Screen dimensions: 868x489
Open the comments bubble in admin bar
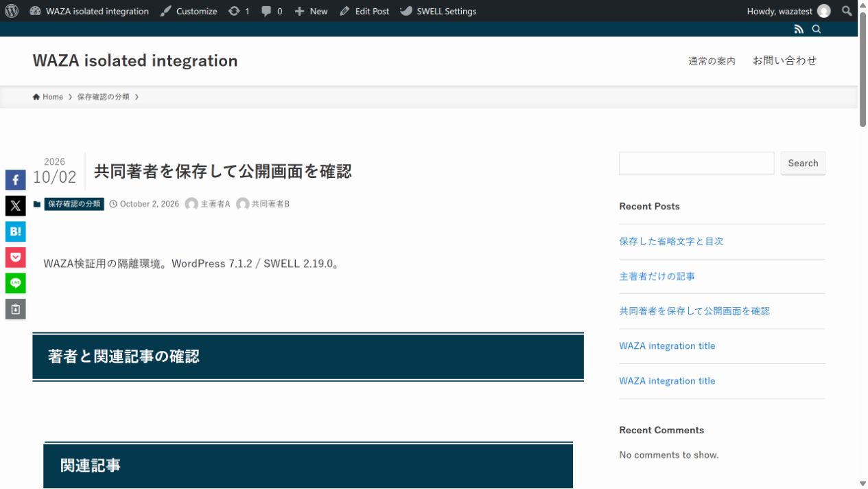[272, 11]
